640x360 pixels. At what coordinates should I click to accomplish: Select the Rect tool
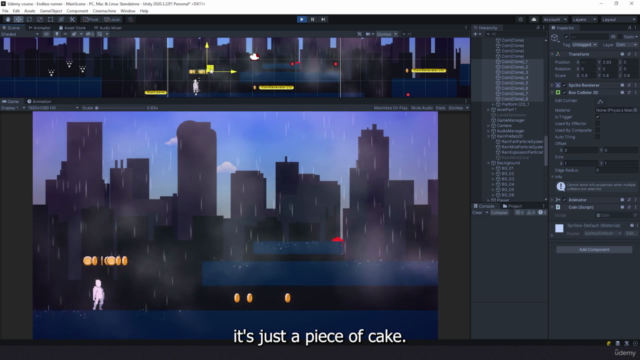tap(50, 19)
